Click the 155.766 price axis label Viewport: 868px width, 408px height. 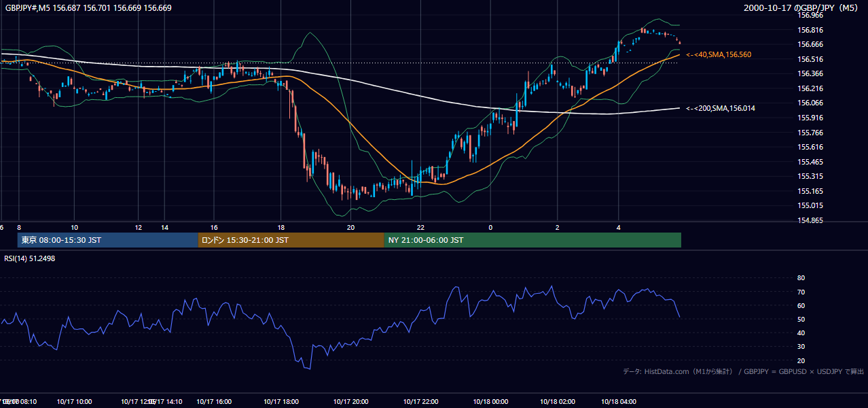click(811, 133)
